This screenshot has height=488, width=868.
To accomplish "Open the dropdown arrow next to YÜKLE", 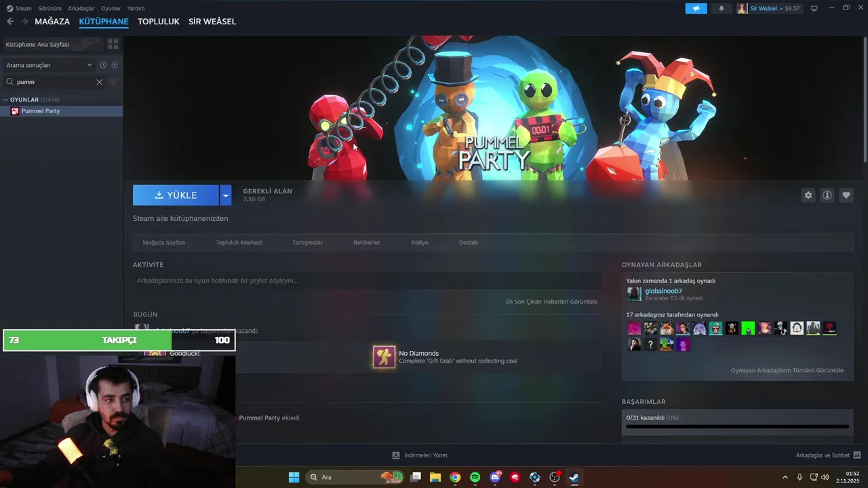I will (x=226, y=195).
